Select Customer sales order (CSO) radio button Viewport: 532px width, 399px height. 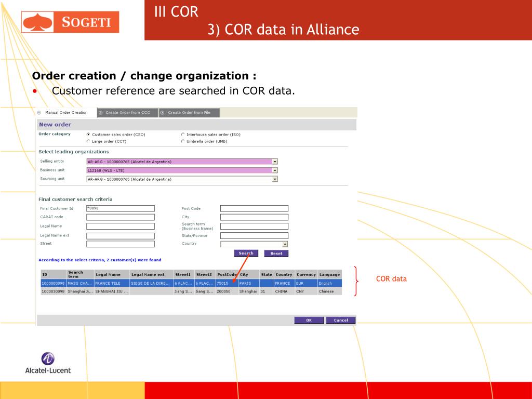click(x=88, y=135)
